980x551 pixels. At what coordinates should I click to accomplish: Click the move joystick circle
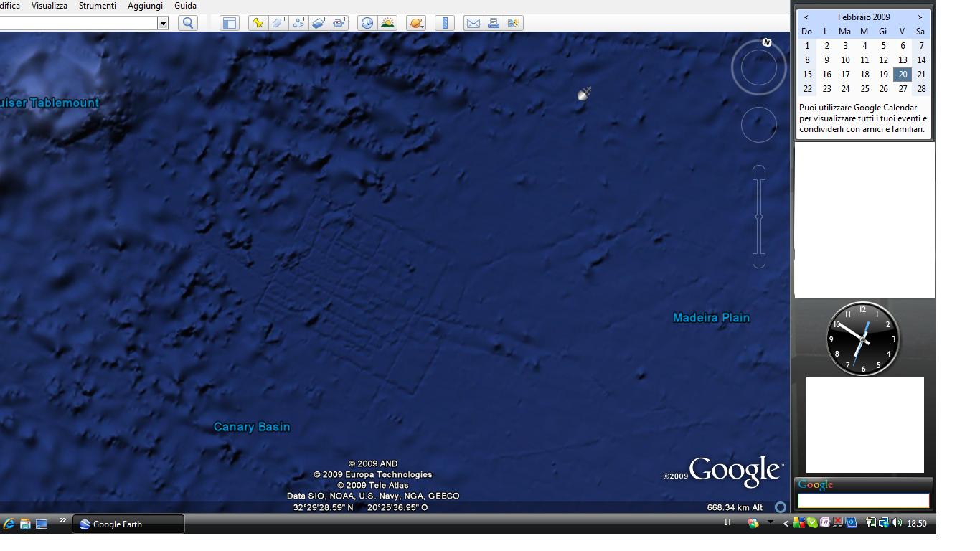tap(758, 125)
